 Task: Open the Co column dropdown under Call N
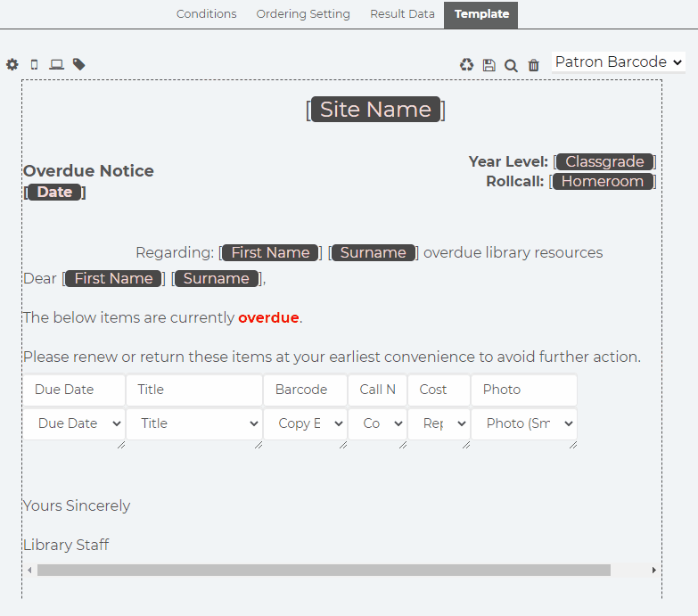coord(377,423)
